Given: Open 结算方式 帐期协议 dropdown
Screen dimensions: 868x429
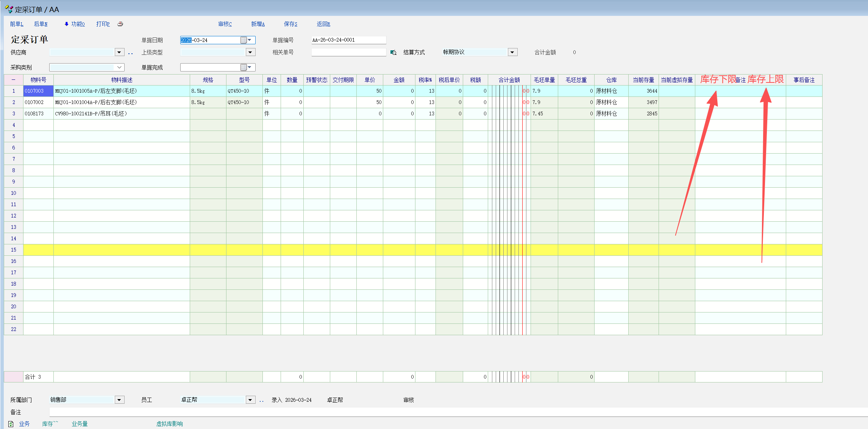Looking at the screenshot, I should [x=512, y=52].
